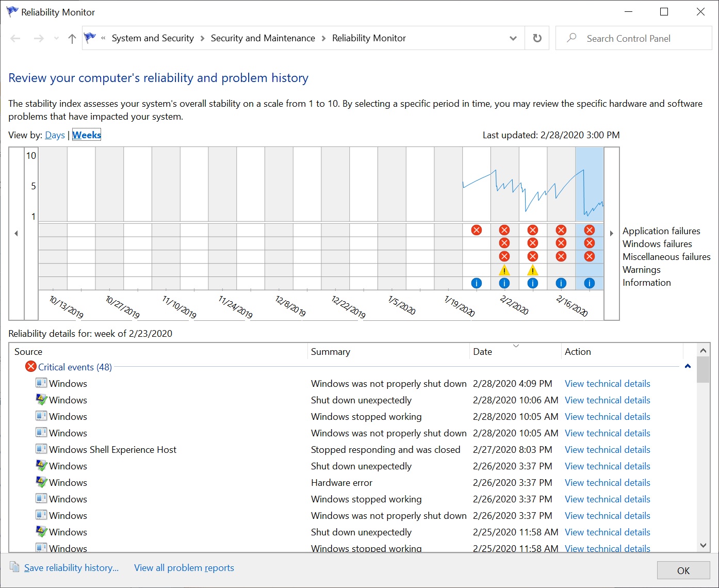View technical details for 2/28/2020 10:06 AM event

pos(607,400)
